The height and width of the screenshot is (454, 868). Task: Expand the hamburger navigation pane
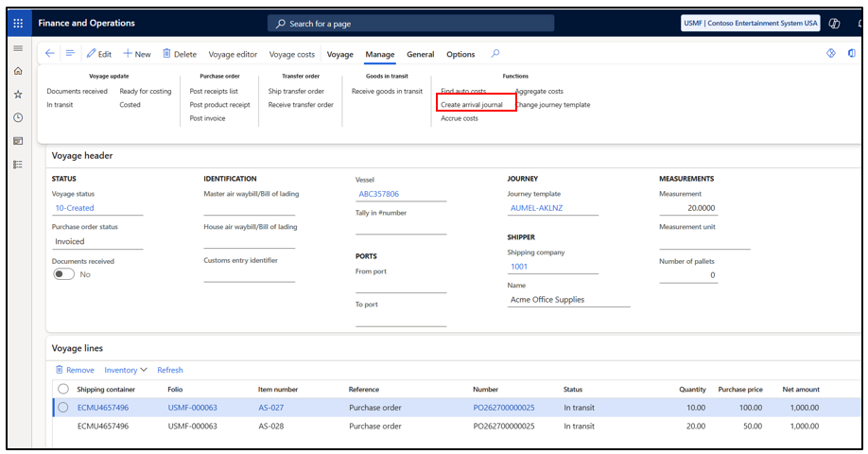click(18, 48)
